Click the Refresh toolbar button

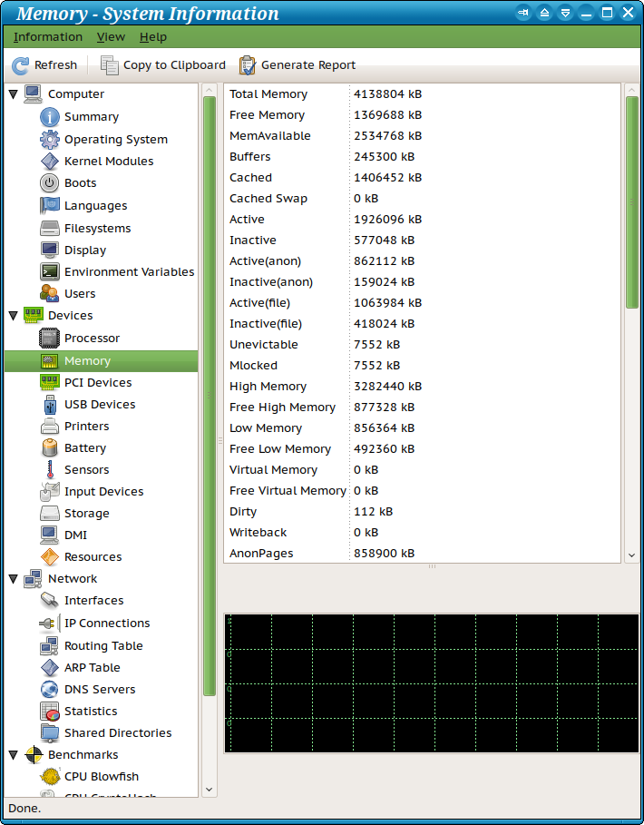pos(44,65)
